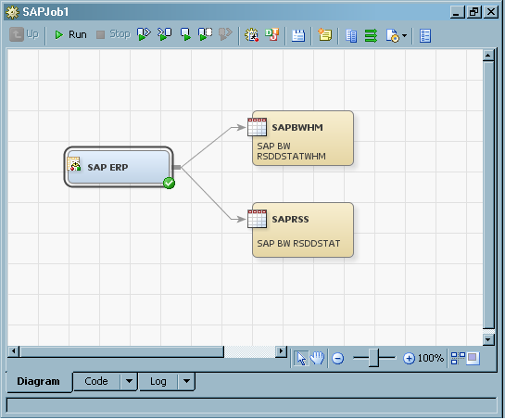Click the vertical scrollbar thumb
505x420 pixels.
pos(488,196)
